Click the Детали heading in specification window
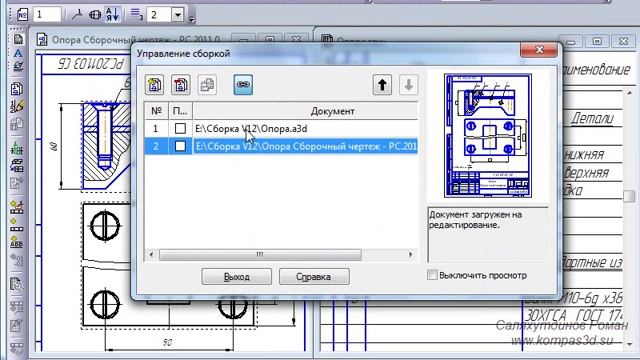The height and width of the screenshot is (360, 640). (592, 119)
